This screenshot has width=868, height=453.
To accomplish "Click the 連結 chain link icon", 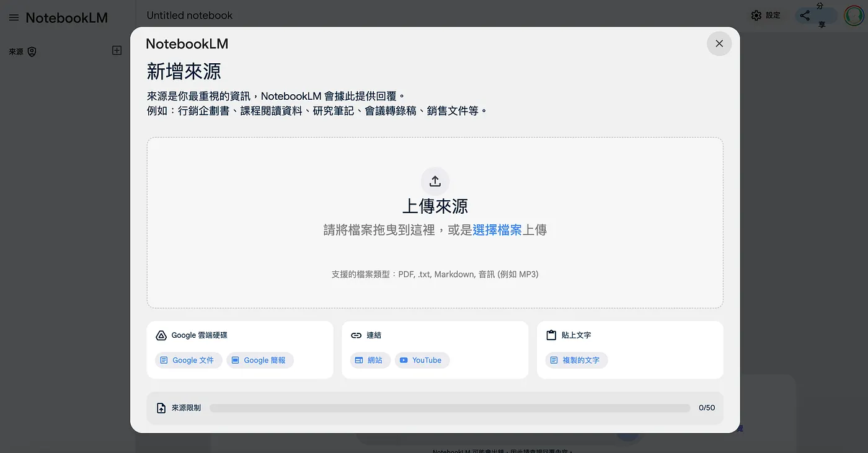I will coord(356,335).
